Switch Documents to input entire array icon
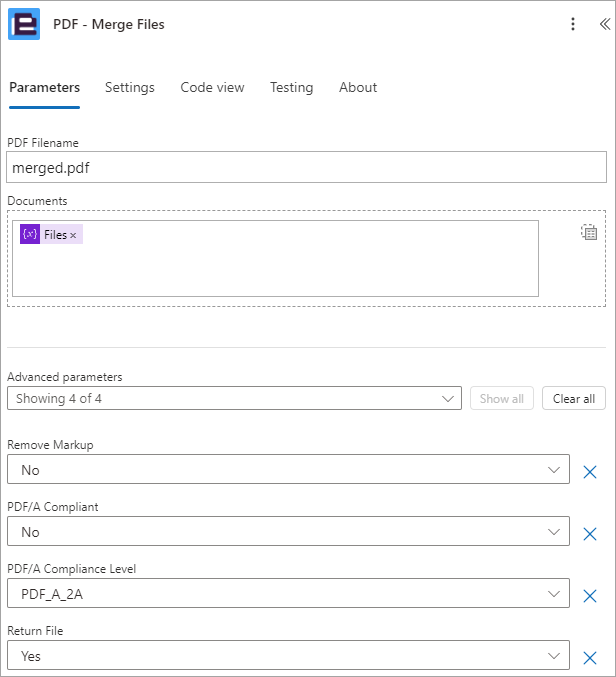This screenshot has height=677, width=616. click(589, 232)
